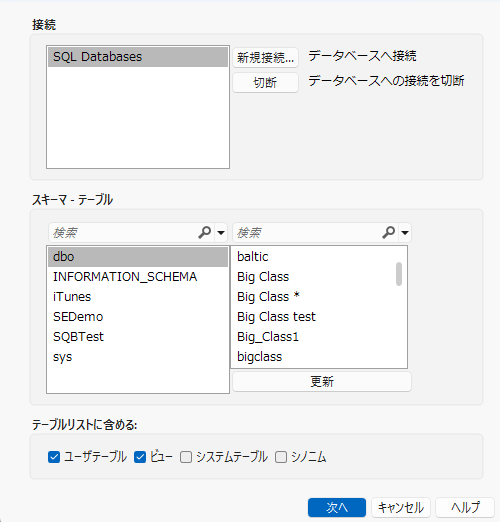The image size is (500, 522).
Task: Click the table list scrollbar thumb
Action: click(399, 274)
